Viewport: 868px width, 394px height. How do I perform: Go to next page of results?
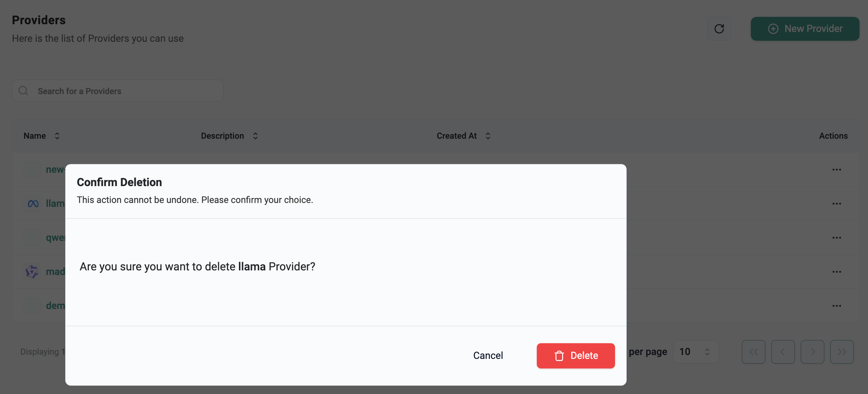click(x=812, y=352)
